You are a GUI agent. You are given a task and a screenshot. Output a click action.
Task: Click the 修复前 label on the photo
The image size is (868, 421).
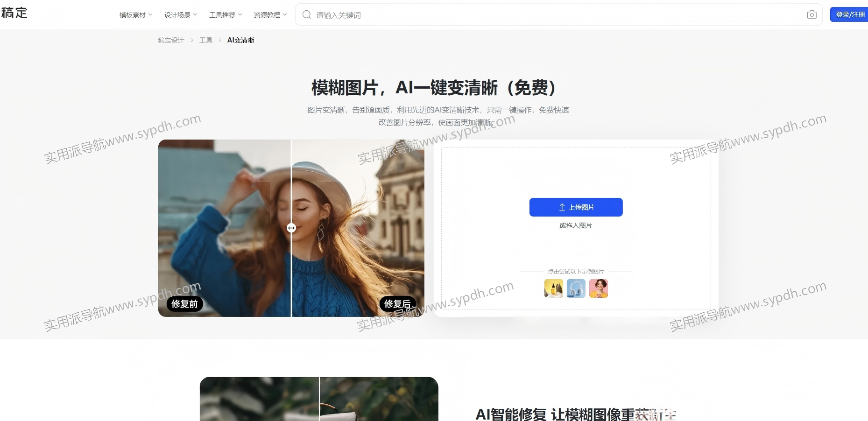184,304
